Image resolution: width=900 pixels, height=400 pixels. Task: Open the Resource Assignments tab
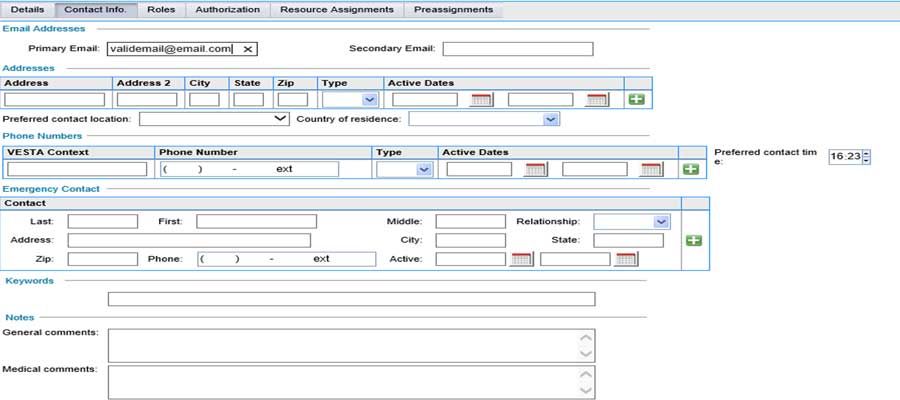pyautogui.click(x=336, y=10)
